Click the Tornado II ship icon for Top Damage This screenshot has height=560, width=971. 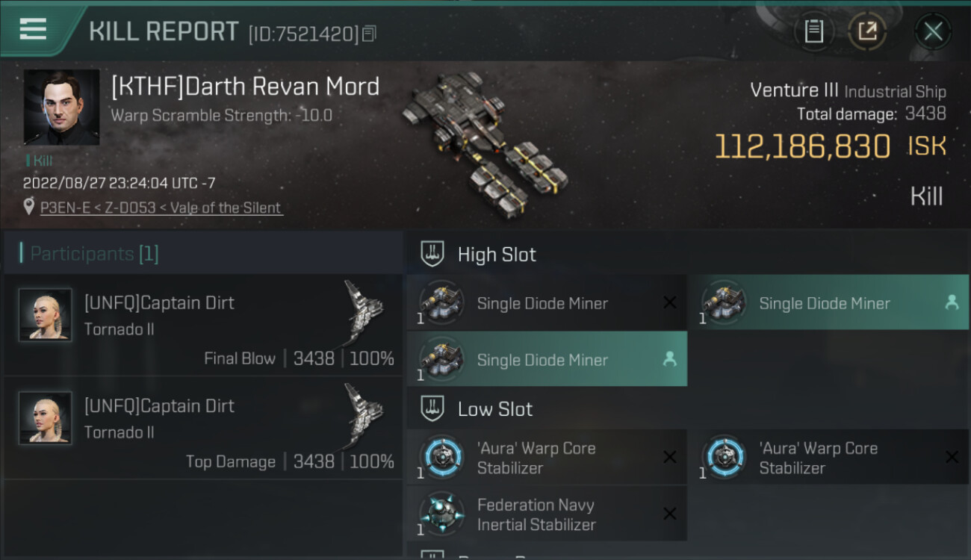point(364,413)
